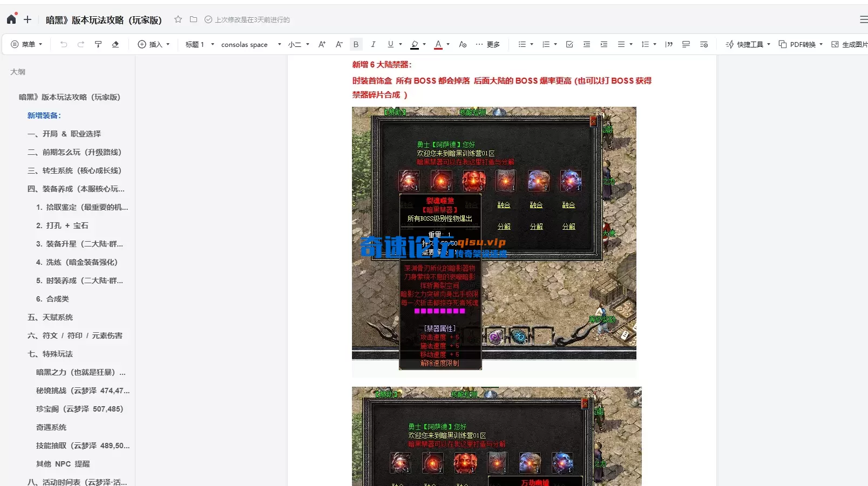Viewport: 868px width, 486px height.
Task: Open the text effects icon next to font color
Action: click(x=463, y=44)
